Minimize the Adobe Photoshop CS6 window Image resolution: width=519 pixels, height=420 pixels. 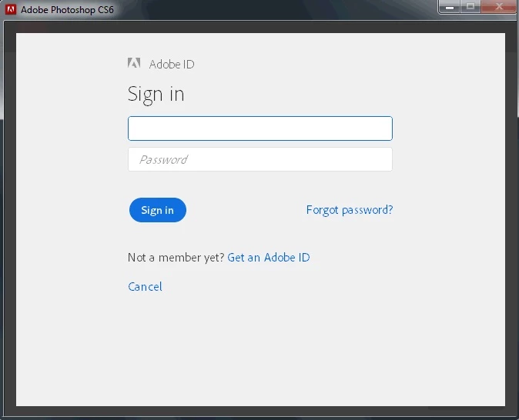tap(449, 7)
